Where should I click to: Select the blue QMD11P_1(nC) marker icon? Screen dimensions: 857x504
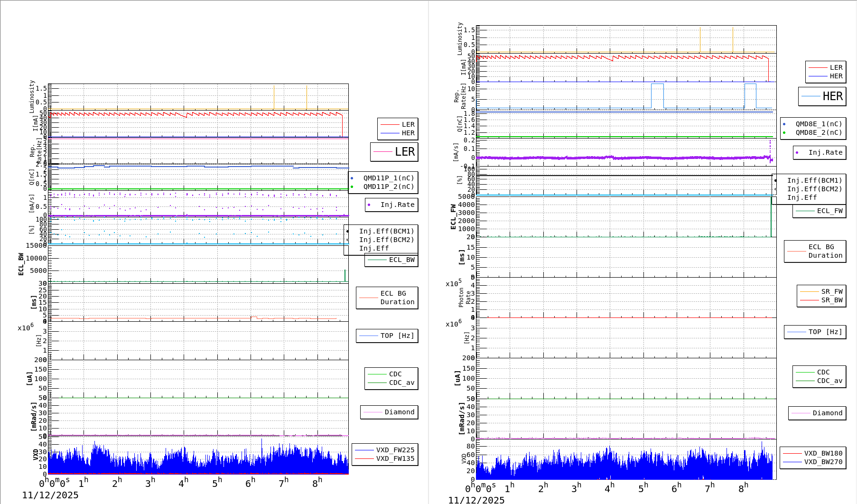pos(352,178)
